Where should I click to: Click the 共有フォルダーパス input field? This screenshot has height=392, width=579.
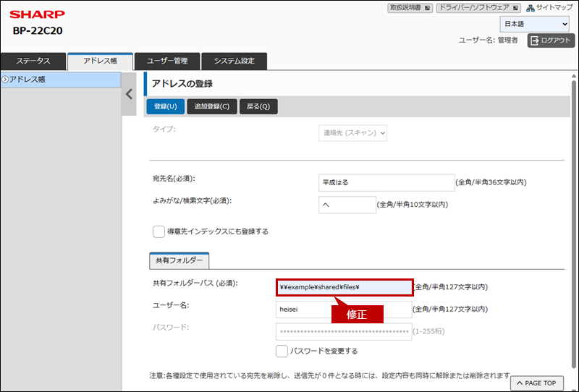[x=344, y=287]
